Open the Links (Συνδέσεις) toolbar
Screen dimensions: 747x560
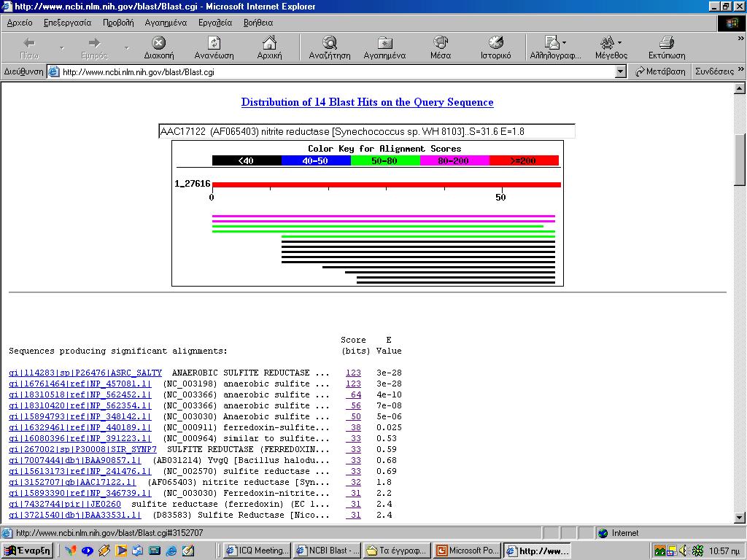(x=714, y=71)
